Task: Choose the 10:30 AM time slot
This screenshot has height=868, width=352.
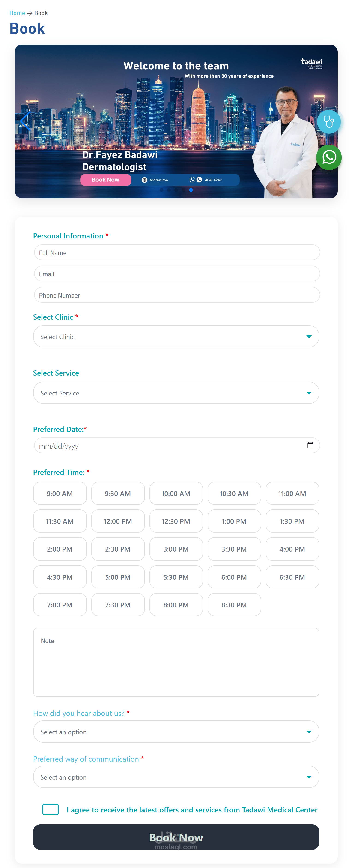Action: click(234, 493)
